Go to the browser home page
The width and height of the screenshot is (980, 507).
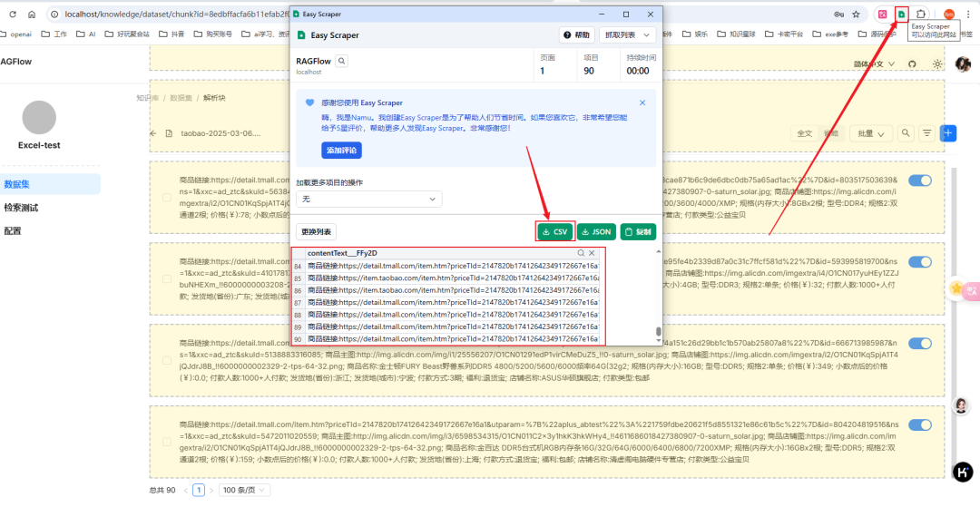coord(32,15)
